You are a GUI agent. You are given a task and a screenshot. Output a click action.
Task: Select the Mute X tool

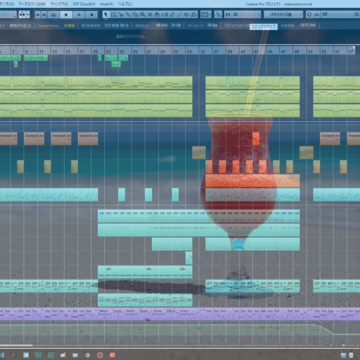point(150,15)
